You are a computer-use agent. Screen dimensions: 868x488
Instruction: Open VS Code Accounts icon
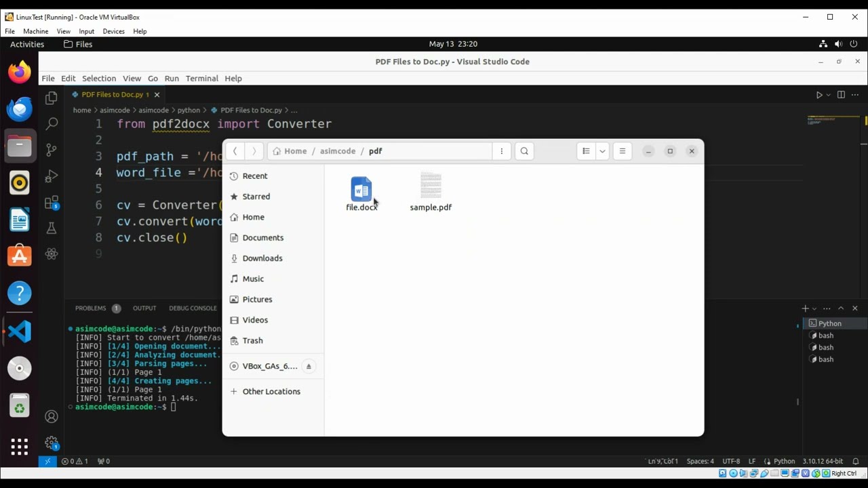pyautogui.click(x=52, y=417)
